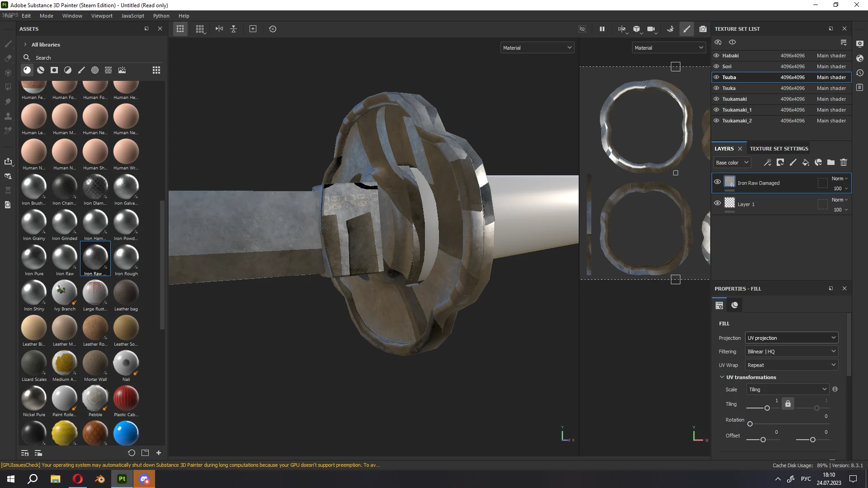Select the Tsukamaki_2 texture set
This screenshot has height=488, width=868.
[736, 121]
